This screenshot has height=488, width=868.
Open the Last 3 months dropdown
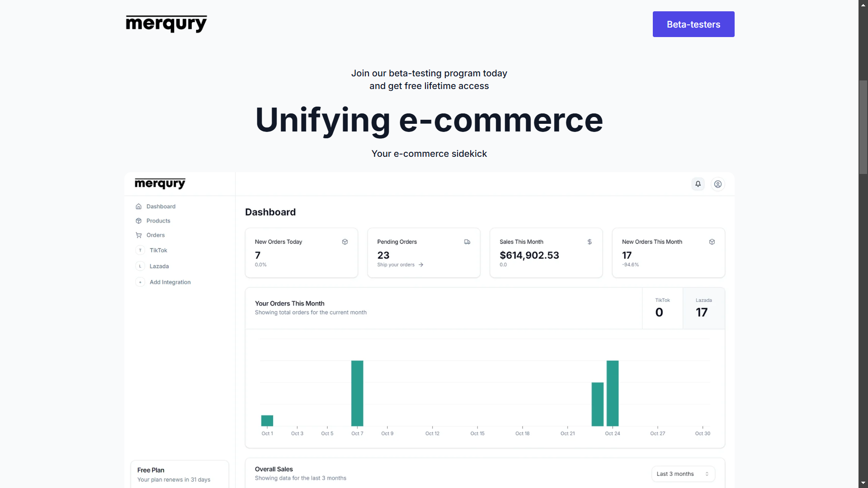(682, 474)
